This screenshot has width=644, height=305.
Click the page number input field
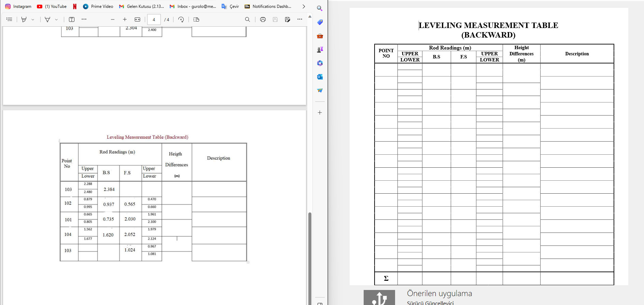point(154,19)
